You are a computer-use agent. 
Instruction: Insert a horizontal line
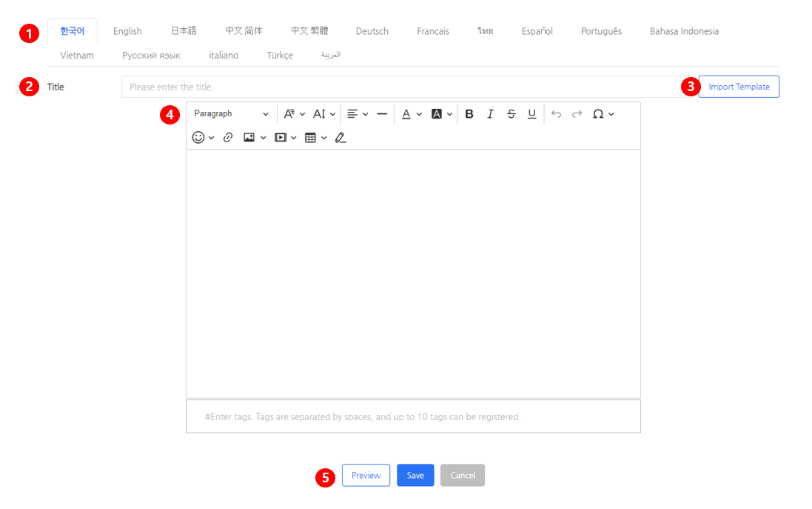click(382, 114)
